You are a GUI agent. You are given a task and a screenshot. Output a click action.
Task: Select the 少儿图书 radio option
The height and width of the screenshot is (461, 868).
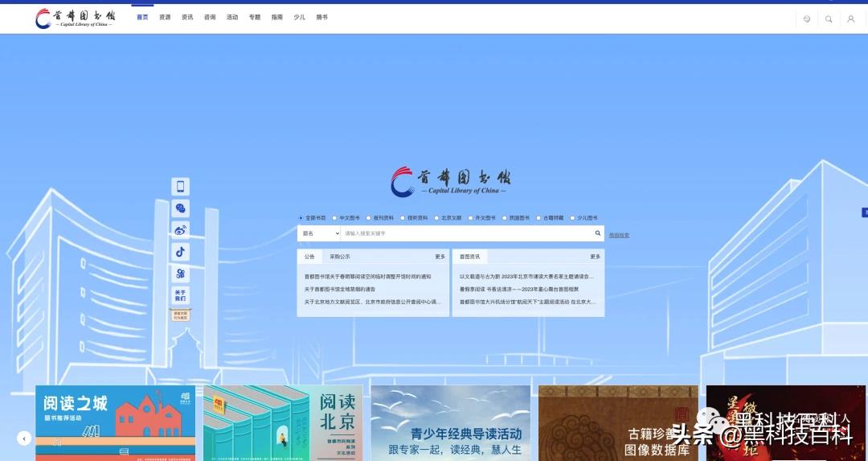(x=572, y=218)
